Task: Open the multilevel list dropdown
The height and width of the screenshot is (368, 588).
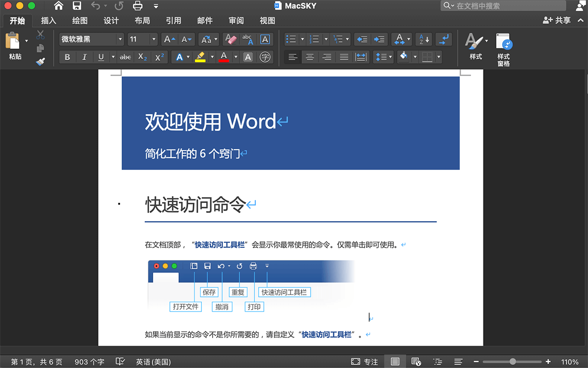Action: click(x=347, y=39)
